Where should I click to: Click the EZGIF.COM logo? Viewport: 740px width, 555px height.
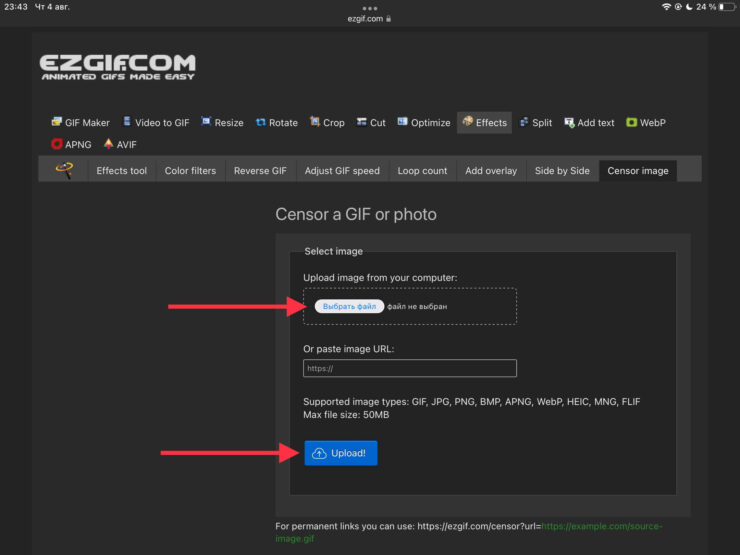pyautogui.click(x=118, y=67)
